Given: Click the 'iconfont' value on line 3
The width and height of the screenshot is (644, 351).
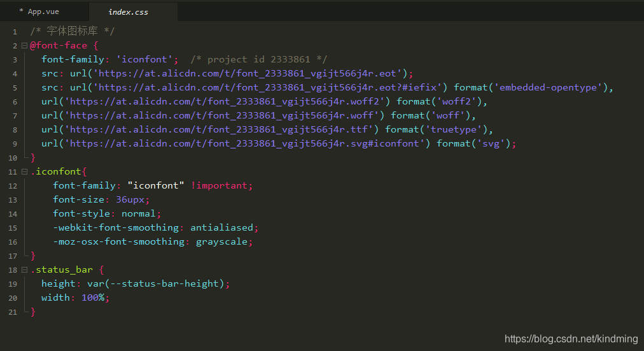Looking at the screenshot, I should pos(144,59).
